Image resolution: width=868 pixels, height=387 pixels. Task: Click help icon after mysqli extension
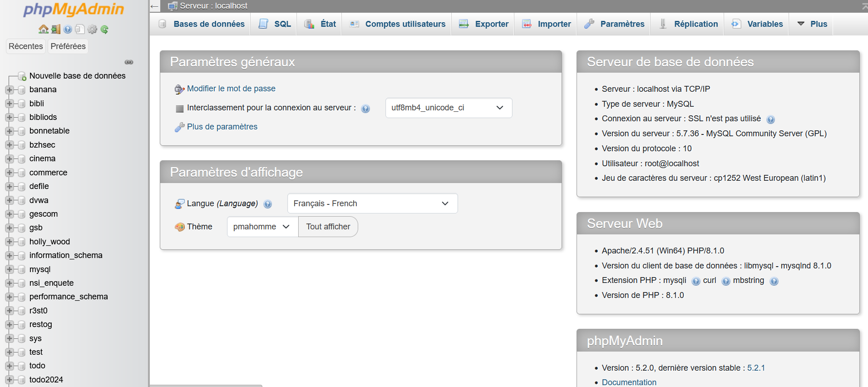(696, 281)
